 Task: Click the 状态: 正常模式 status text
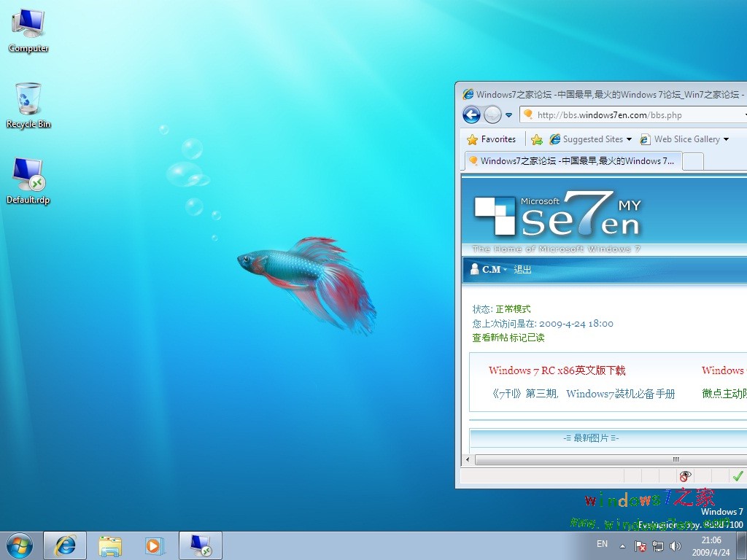(x=501, y=309)
